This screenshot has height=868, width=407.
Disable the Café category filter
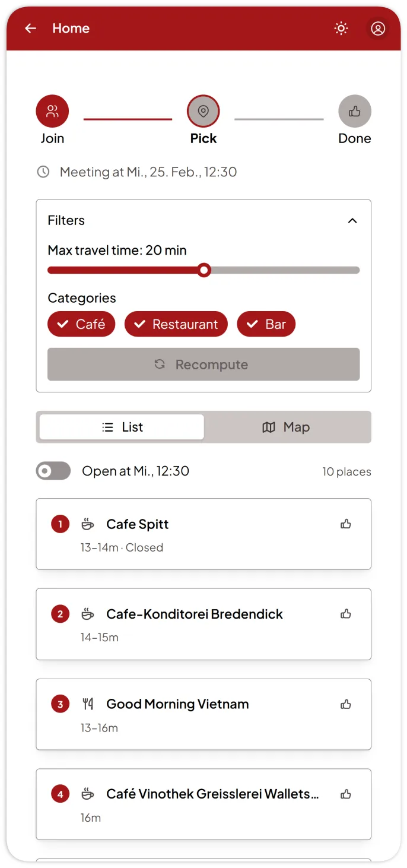[x=81, y=324]
